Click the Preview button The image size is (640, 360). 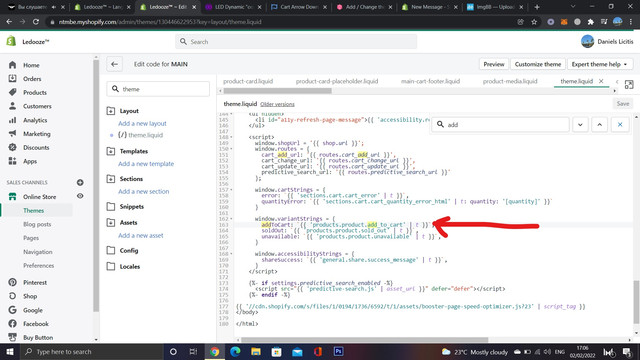click(493, 64)
